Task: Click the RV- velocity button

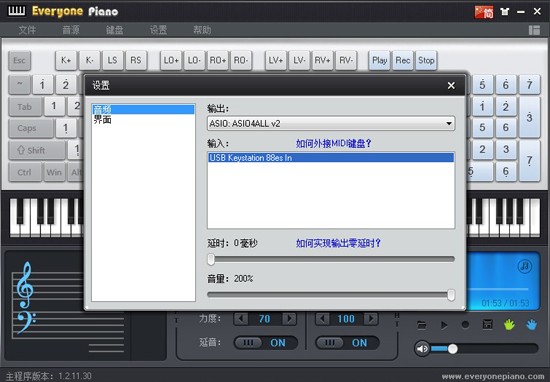Action: (346, 60)
